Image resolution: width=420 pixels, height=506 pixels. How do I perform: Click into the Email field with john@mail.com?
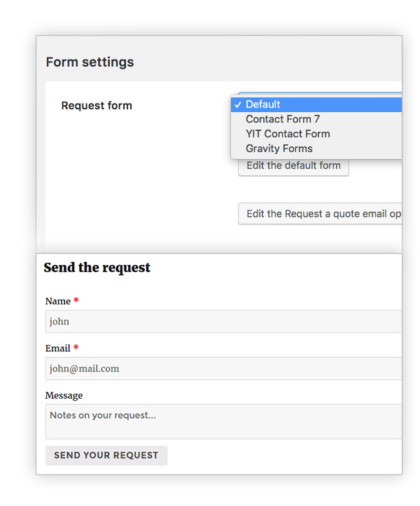tap(223, 369)
